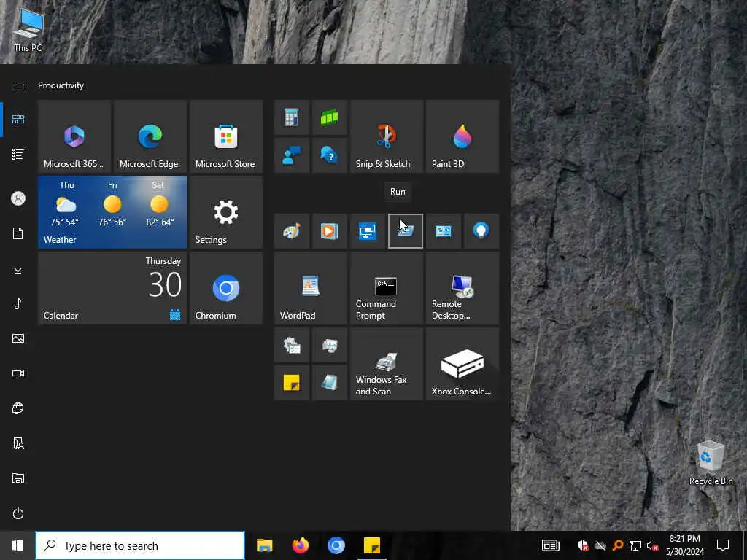Open the Feedback Hub tile

[x=292, y=155]
